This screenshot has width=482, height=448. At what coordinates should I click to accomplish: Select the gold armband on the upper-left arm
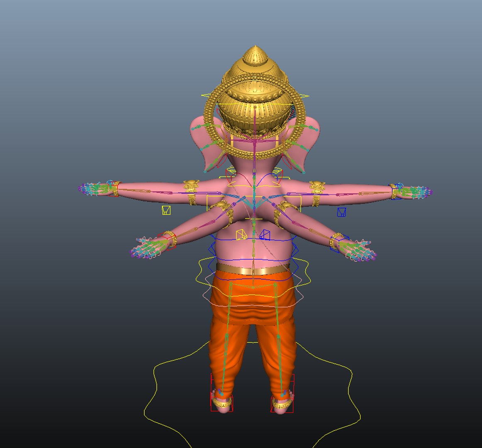(x=191, y=192)
